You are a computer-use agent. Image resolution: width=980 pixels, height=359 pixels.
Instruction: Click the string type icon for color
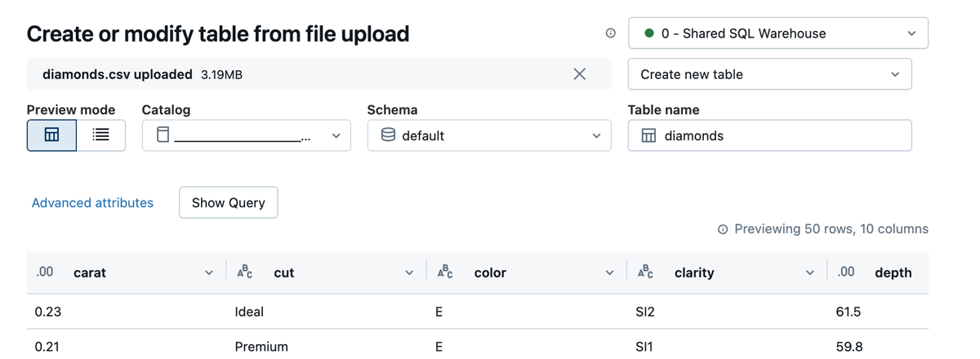pyautogui.click(x=445, y=272)
